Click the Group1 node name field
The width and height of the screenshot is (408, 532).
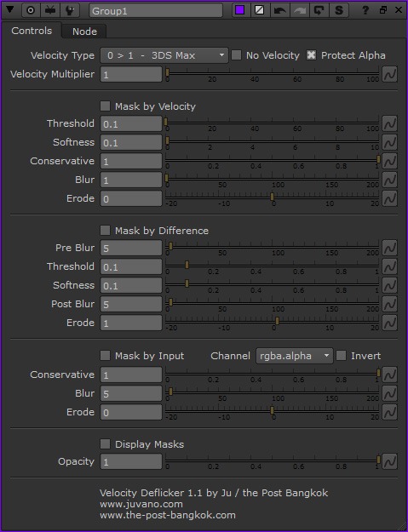156,10
